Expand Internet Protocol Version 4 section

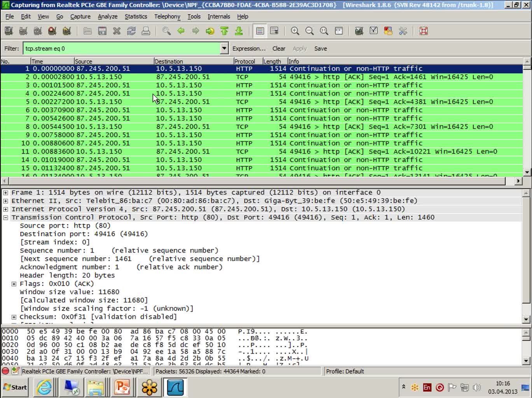click(x=5, y=209)
